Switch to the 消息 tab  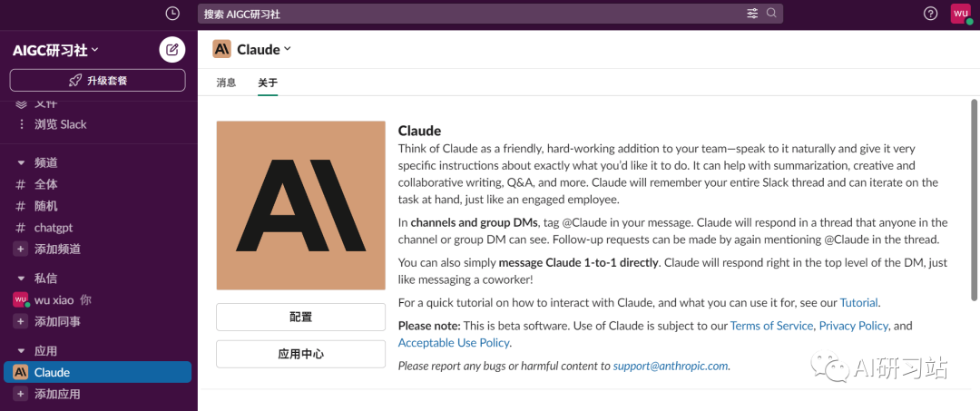click(x=226, y=83)
